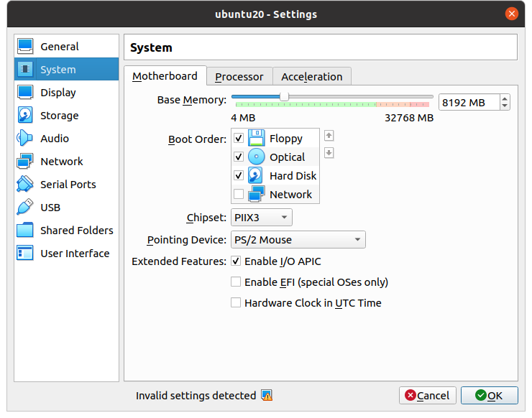Select Shared Folders label in list
The image size is (532, 418).
point(77,231)
